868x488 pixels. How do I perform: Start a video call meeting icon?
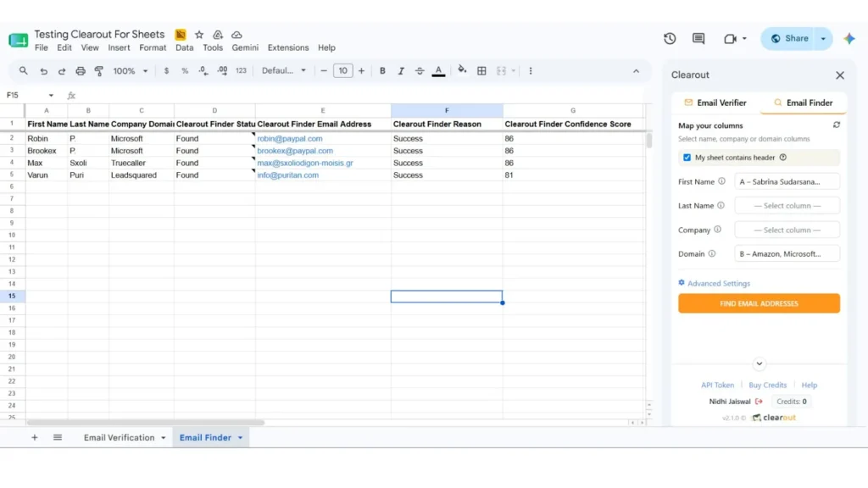(x=730, y=38)
